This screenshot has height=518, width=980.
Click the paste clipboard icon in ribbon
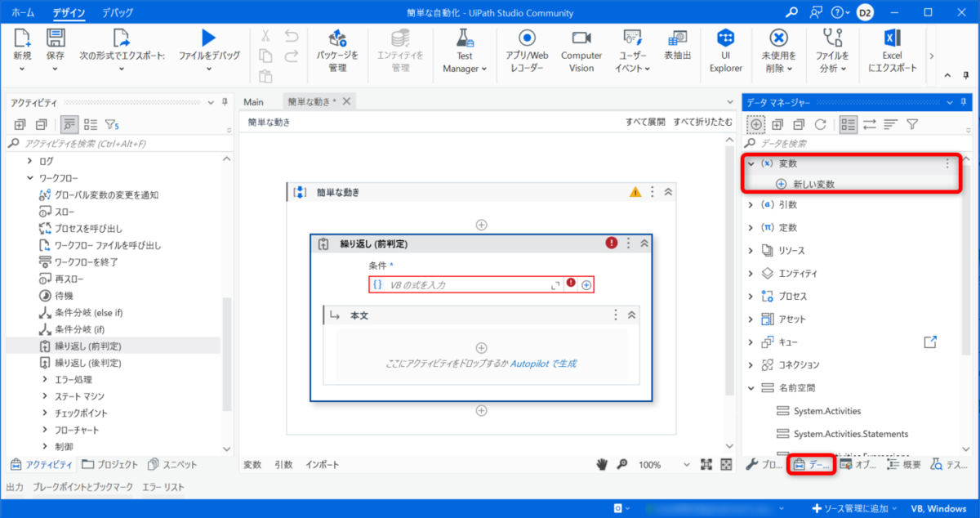pyautogui.click(x=265, y=77)
